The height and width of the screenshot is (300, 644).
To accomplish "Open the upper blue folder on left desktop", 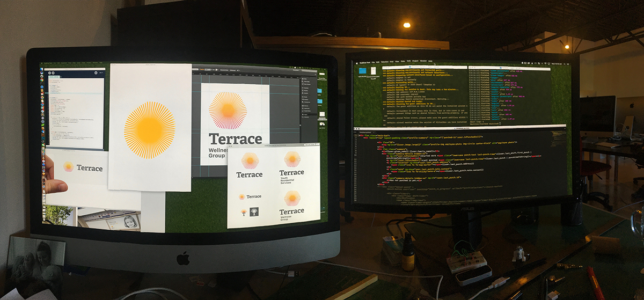I will [320, 91].
